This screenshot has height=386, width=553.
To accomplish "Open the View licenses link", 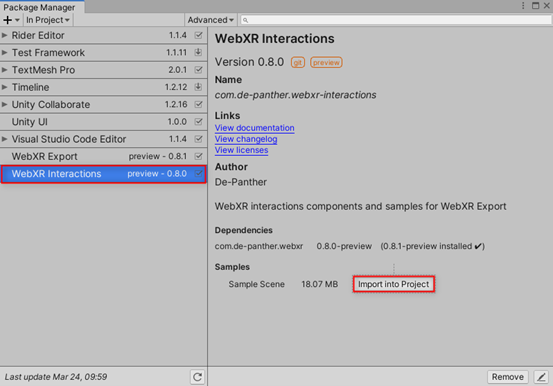I will coord(242,150).
